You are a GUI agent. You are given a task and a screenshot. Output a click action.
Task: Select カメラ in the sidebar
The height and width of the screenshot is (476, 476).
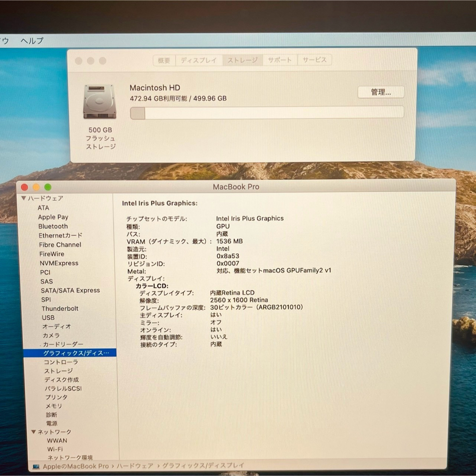(51, 335)
